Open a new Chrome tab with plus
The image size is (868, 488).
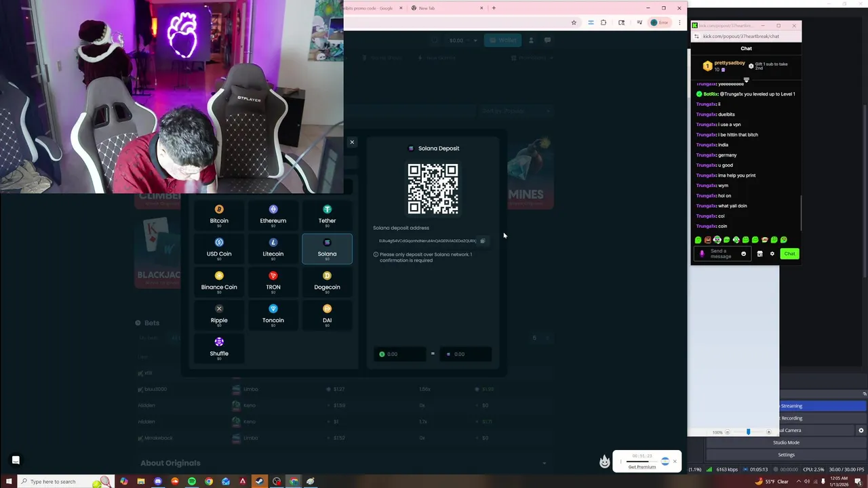pos(494,8)
